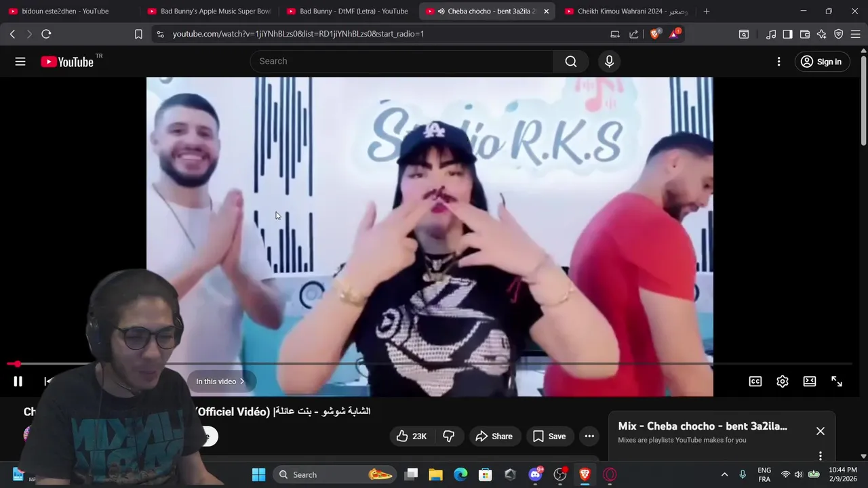Open Task View from taskbar
The height and width of the screenshot is (488, 868).
(411, 474)
